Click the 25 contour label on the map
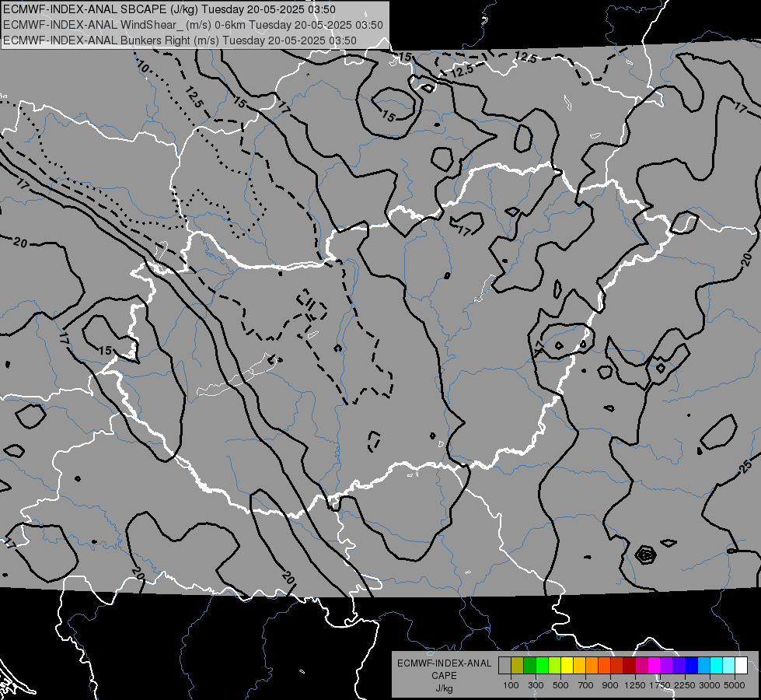The image size is (761, 700). 746,467
